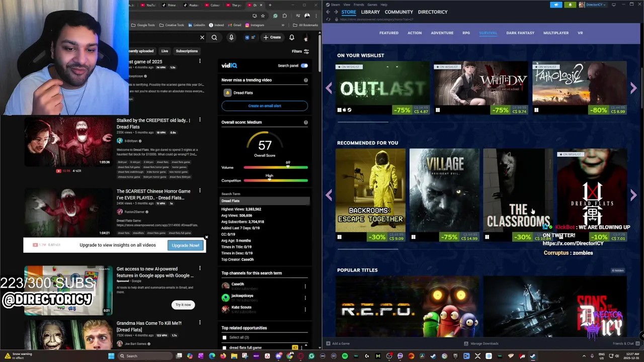The height and width of the screenshot is (362, 644).
Task: Open Windows Start menu
Action: [x=111, y=356]
